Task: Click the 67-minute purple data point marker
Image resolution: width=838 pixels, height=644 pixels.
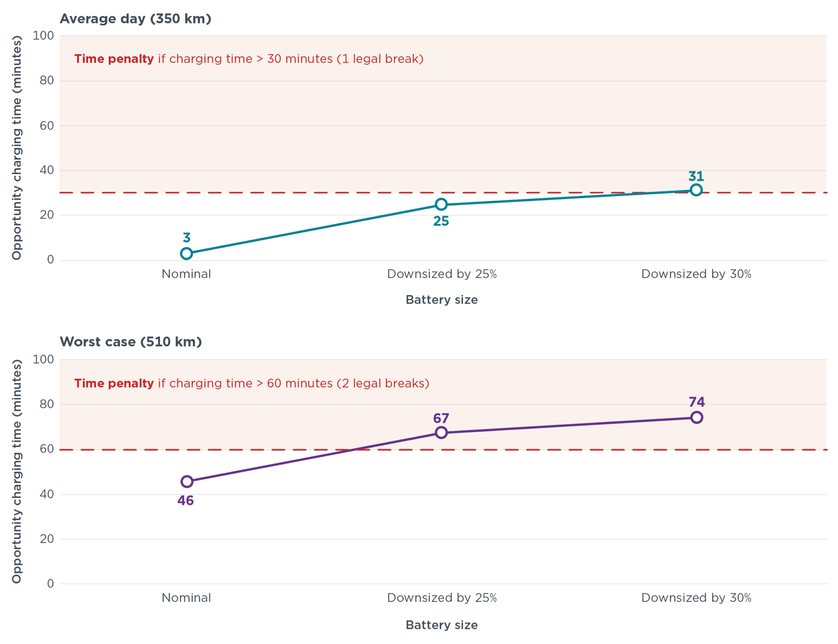Action: click(441, 433)
